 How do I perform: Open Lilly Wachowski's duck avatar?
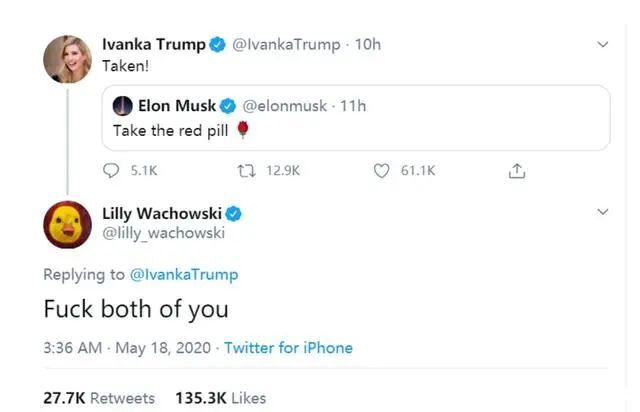pyautogui.click(x=67, y=225)
